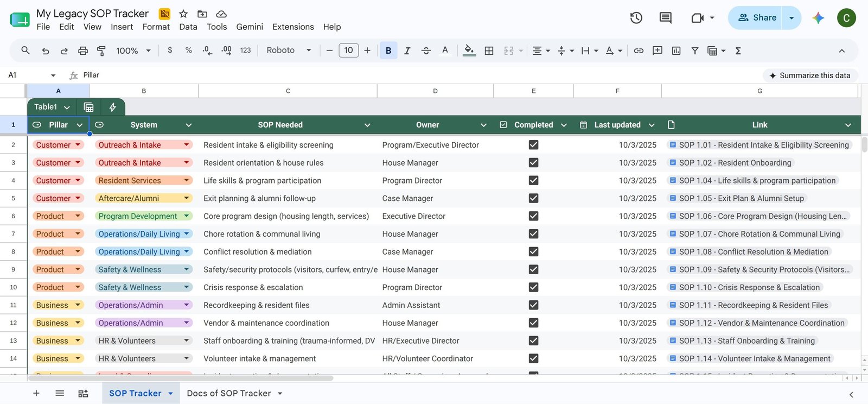Open the text color picker
The image size is (868, 404).
pyautogui.click(x=445, y=50)
